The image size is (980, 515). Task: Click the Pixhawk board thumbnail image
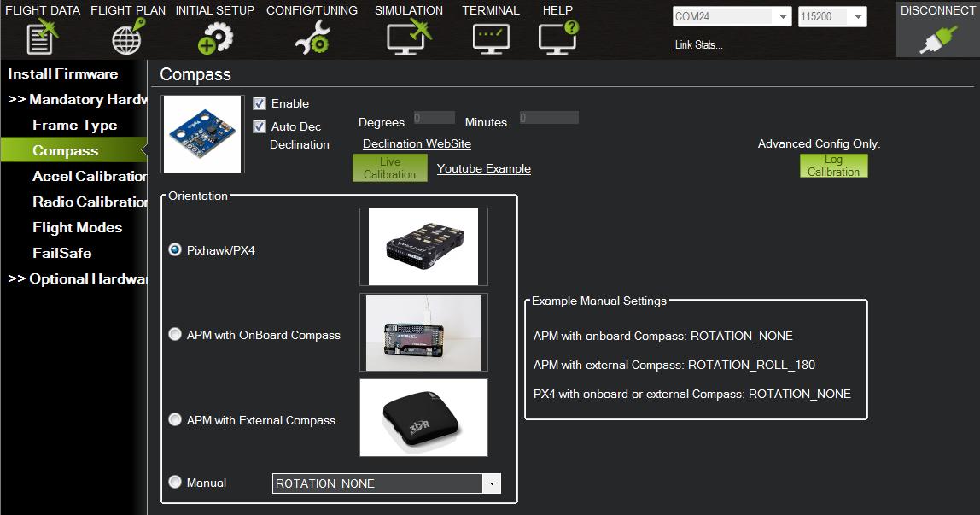pyautogui.click(x=423, y=247)
